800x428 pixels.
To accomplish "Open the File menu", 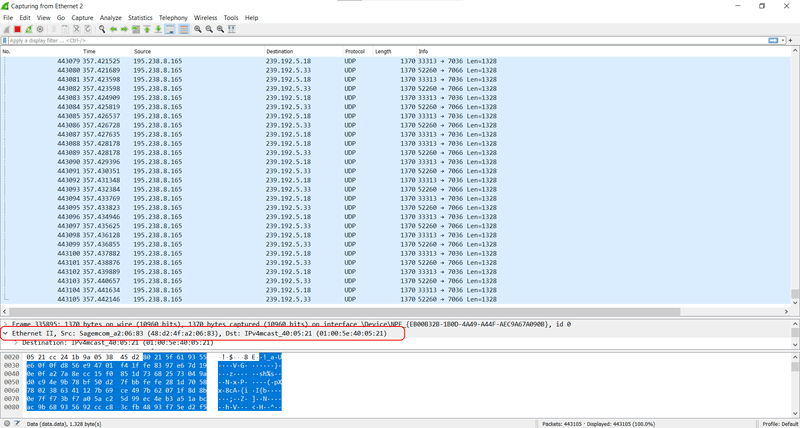I will point(8,17).
